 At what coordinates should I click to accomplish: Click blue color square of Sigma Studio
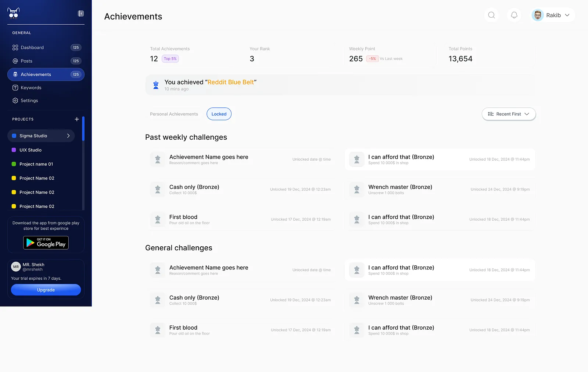click(x=14, y=136)
